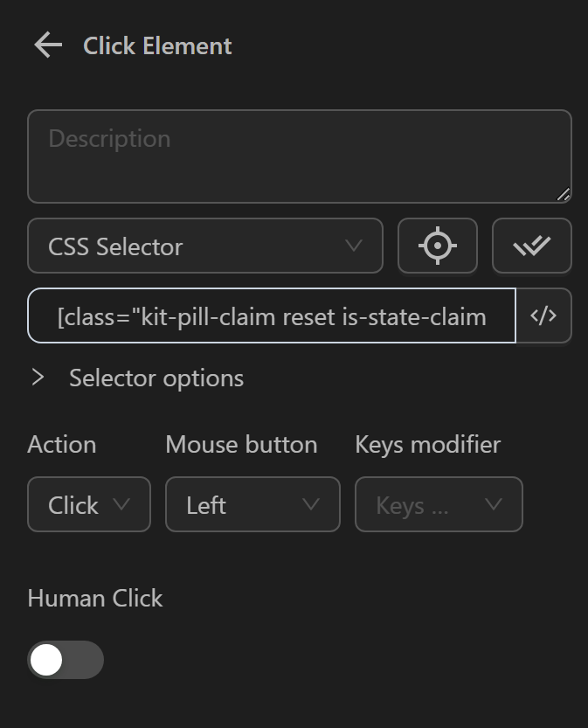
Task: Click the verify selector double-checkmark icon
Action: tap(532, 246)
